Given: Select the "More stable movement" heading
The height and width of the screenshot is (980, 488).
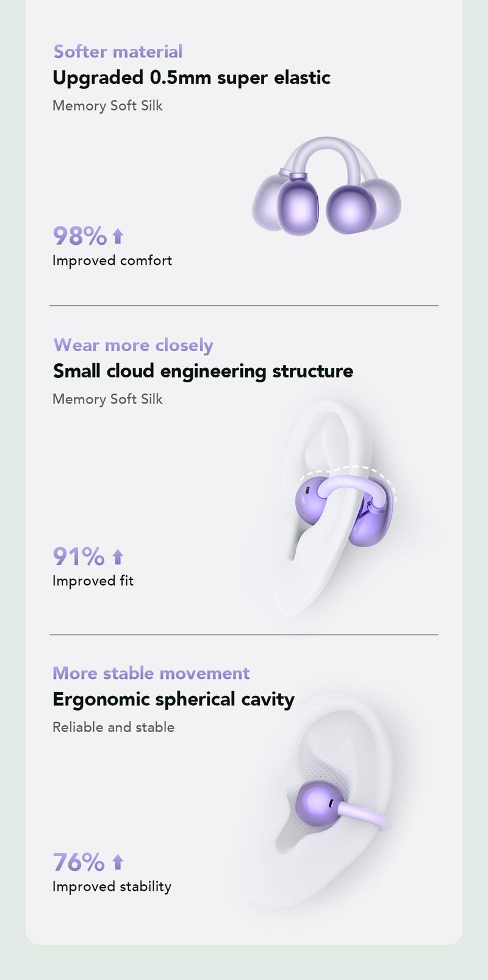Looking at the screenshot, I should 151,673.
